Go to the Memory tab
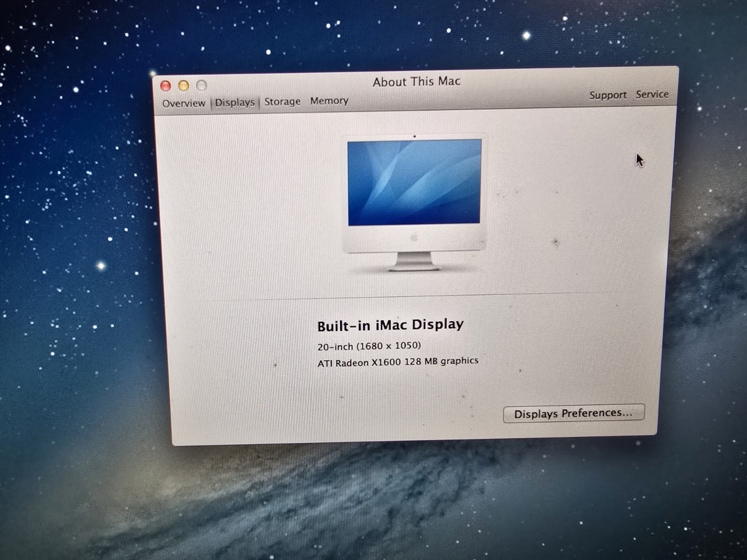Screen dimensions: 747x560 click(329, 100)
